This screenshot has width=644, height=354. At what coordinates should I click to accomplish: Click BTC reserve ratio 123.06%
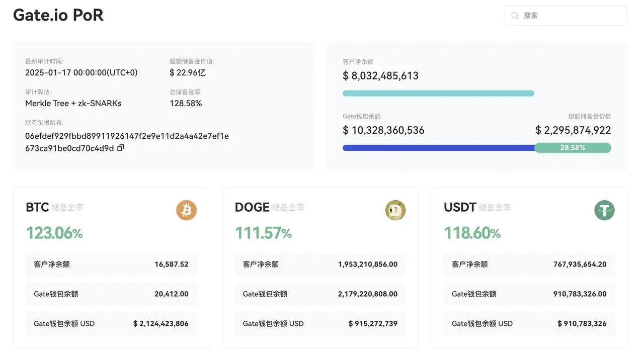(54, 233)
